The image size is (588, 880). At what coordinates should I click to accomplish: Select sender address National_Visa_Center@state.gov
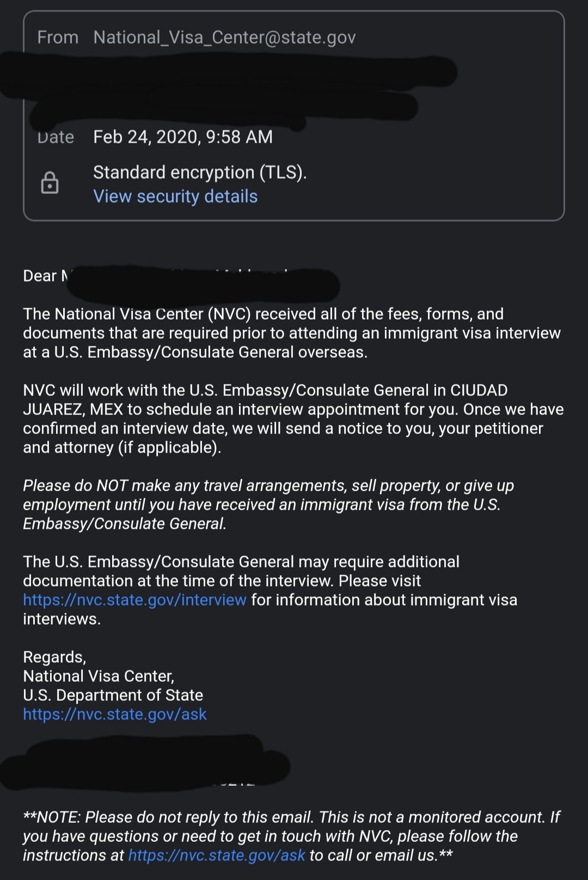point(224,37)
